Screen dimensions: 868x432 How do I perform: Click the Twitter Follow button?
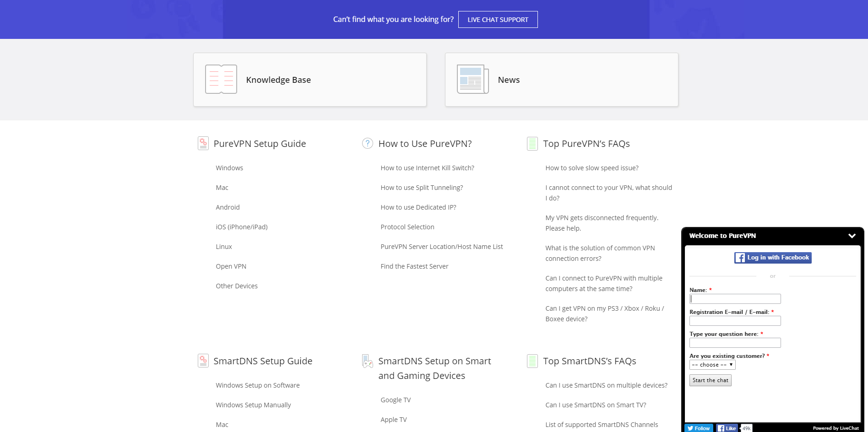pyautogui.click(x=699, y=428)
